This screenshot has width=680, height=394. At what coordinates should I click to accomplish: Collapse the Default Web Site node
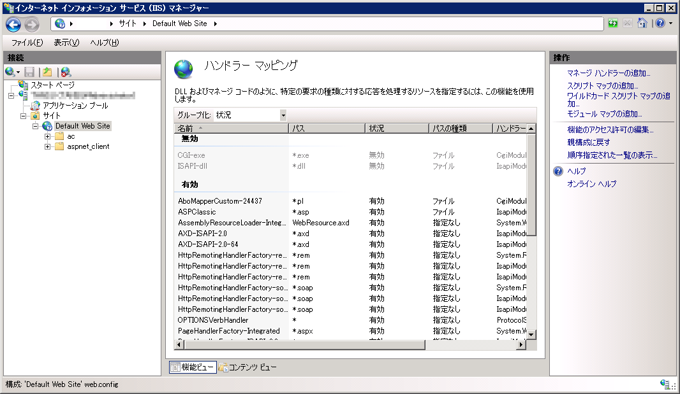[x=36, y=126]
